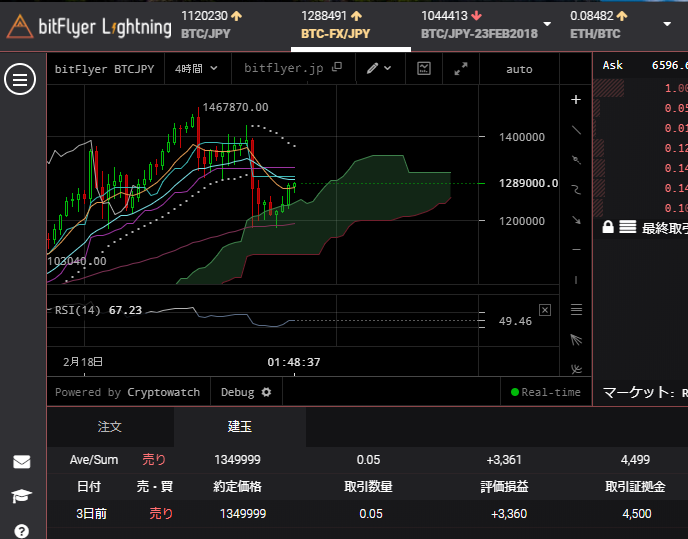Open the BTC/JPY-23FEB2018 futures dropdown
The width and height of the screenshot is (688, 539).
click(x=546, y=23)
